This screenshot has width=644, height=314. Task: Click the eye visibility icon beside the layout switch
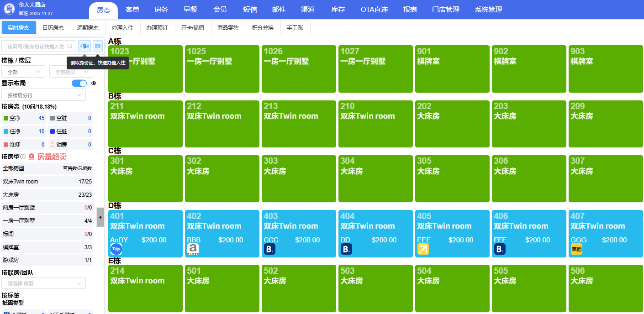tap(94, 83)
